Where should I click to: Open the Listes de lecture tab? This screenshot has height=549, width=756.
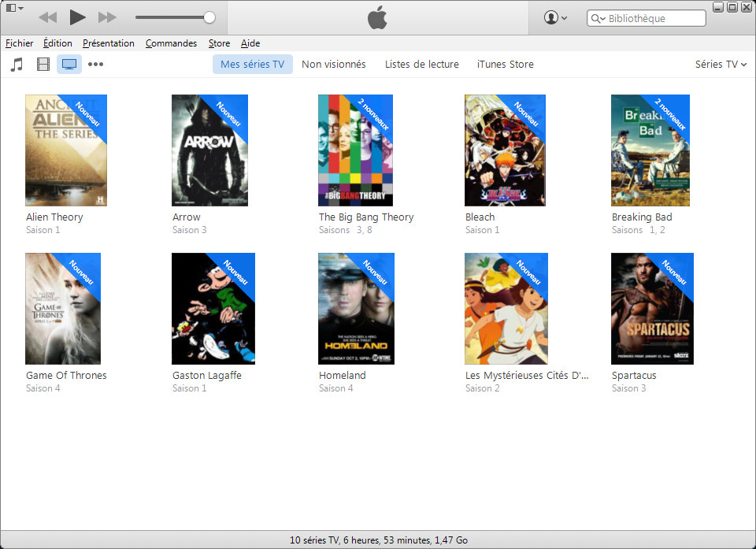(x=421, y=65)
